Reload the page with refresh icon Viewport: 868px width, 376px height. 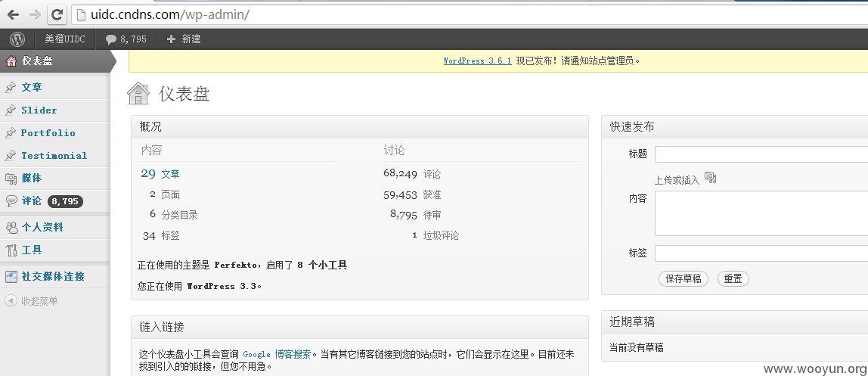pos(57,15)
